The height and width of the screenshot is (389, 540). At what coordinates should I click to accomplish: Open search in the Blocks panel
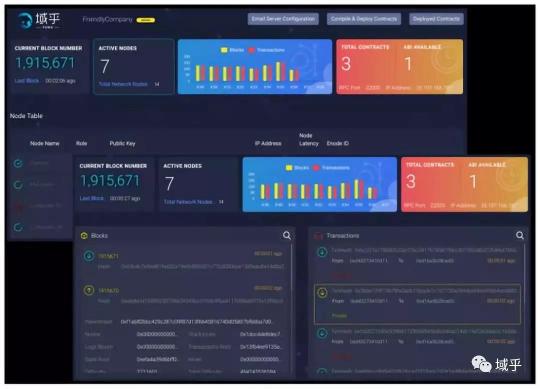pyautogui.click(x=287, y=235)
